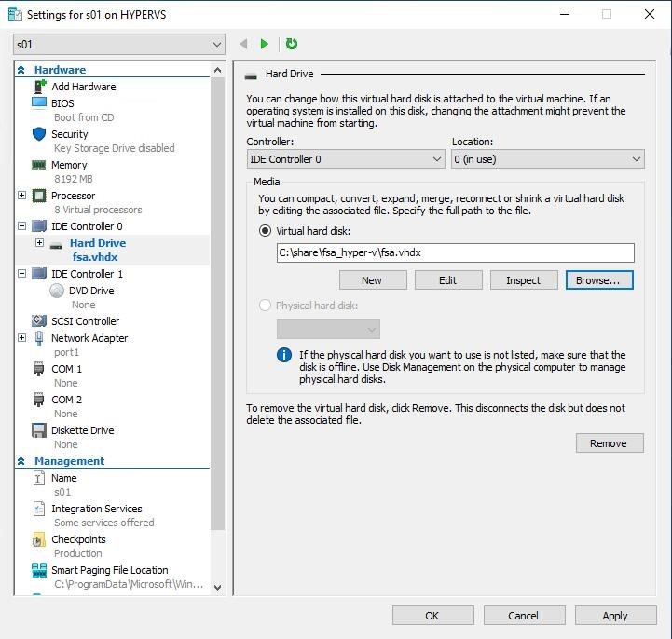Expand the Network Adapter tree node

pos(21,337)
